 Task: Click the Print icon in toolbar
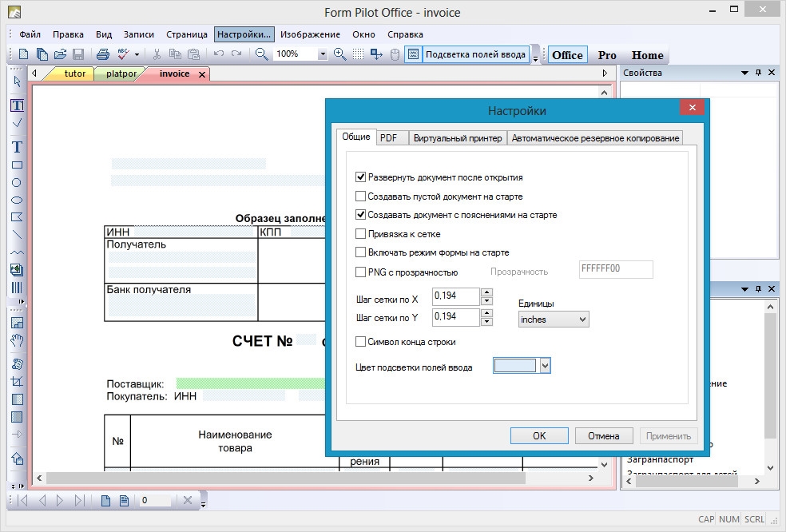(x=103, y=54)
